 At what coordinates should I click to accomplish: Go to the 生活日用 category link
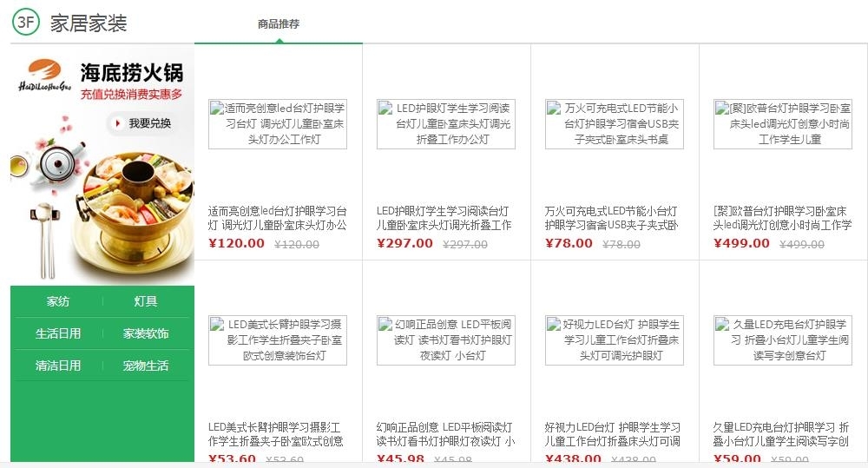click(x=58, y=333)
